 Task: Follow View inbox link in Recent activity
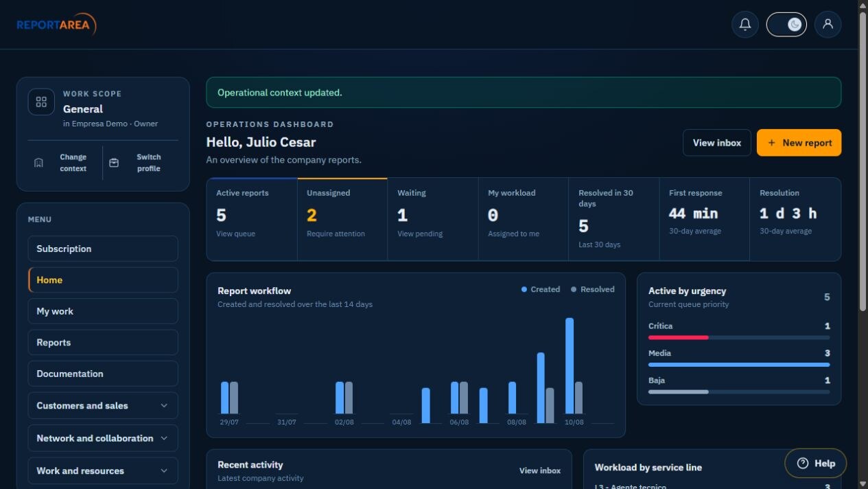pos(539,470)
